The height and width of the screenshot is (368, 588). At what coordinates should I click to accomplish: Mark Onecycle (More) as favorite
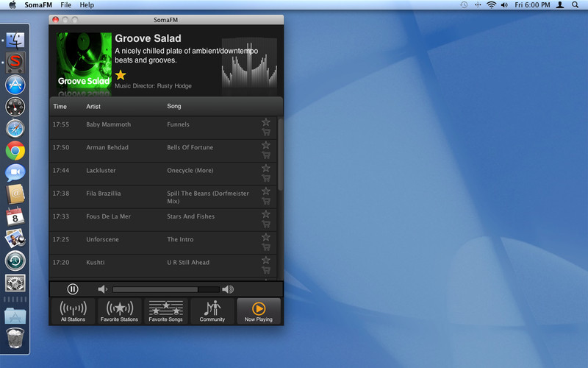(266, 168)
